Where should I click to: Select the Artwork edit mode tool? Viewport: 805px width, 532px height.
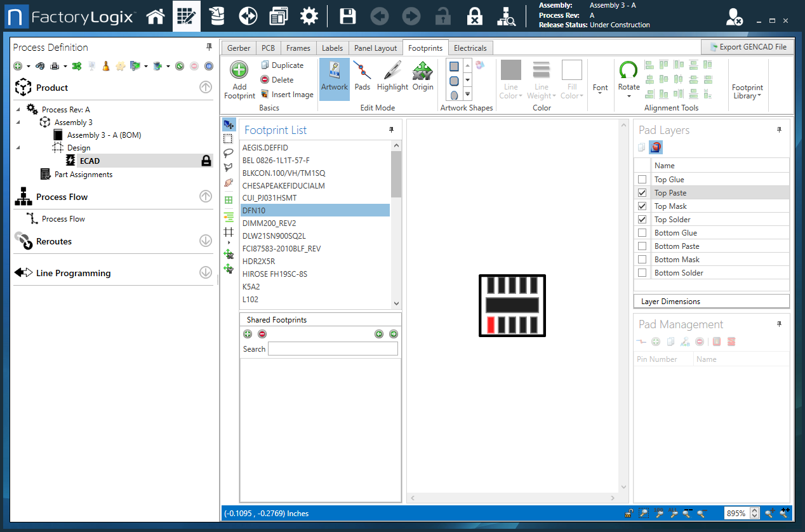[x=334, y=75]
